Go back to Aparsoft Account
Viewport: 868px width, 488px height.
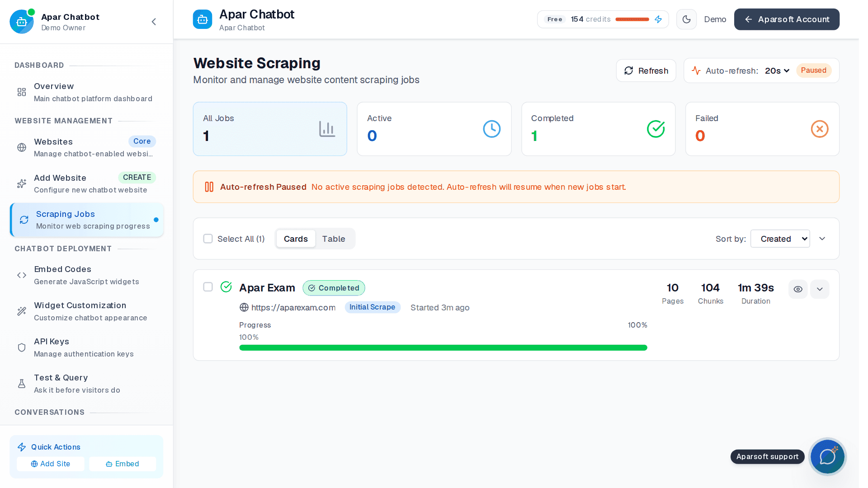(x=787, y=19)
